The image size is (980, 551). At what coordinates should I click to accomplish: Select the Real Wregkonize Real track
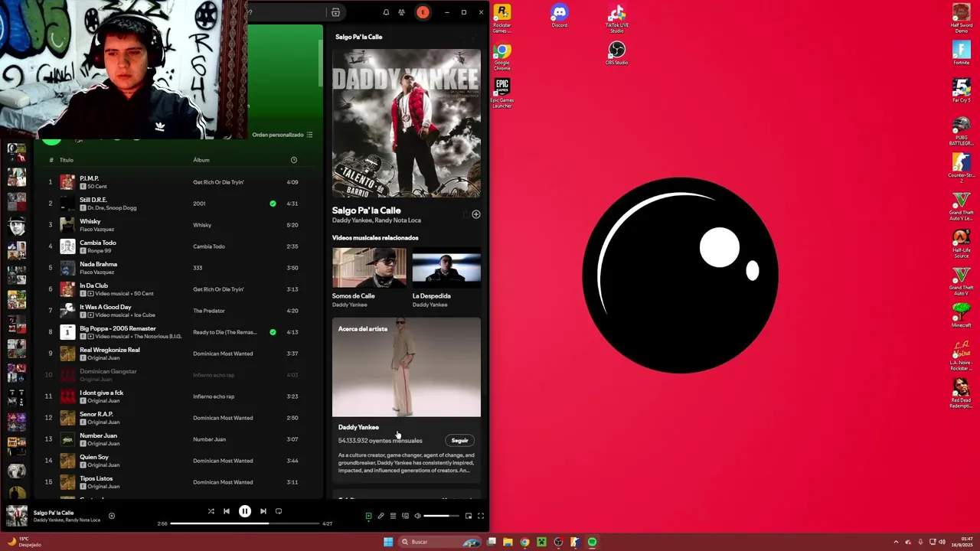pos(176,354)
